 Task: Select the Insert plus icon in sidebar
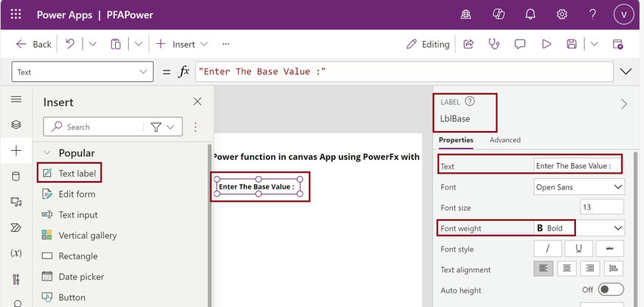click(16, 150)
